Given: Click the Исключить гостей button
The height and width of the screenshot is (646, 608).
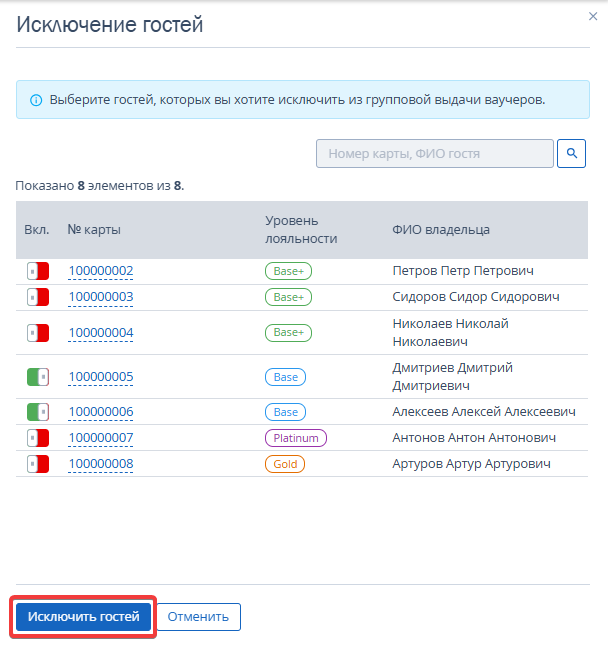Looking at the screenshot, I should click(x=83, y=617).
